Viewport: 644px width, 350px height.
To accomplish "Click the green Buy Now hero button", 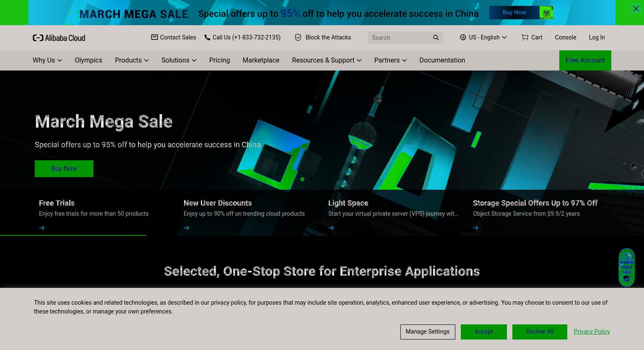I will pyautogui.click(x=64, y=169).
